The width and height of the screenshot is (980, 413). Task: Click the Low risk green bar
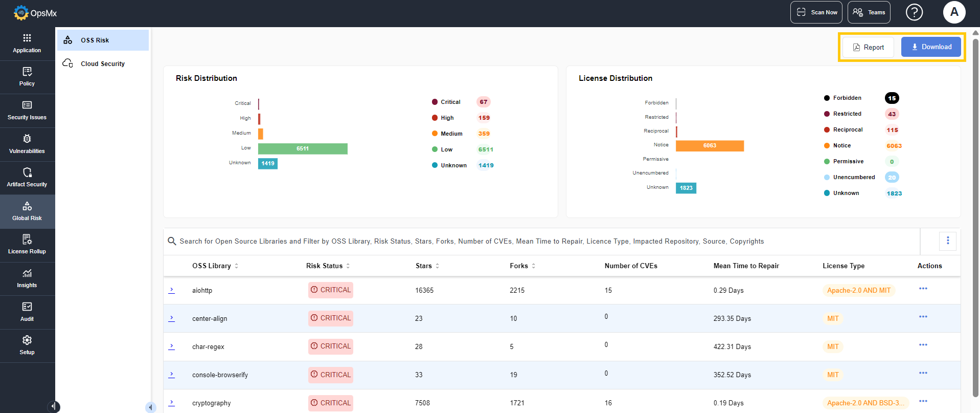tap(303, 149)
